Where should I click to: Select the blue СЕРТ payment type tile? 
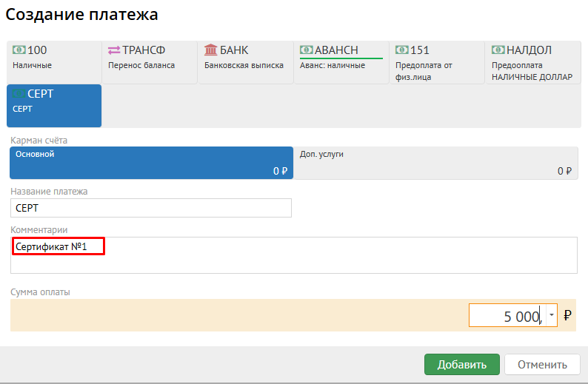click(54, 106)
